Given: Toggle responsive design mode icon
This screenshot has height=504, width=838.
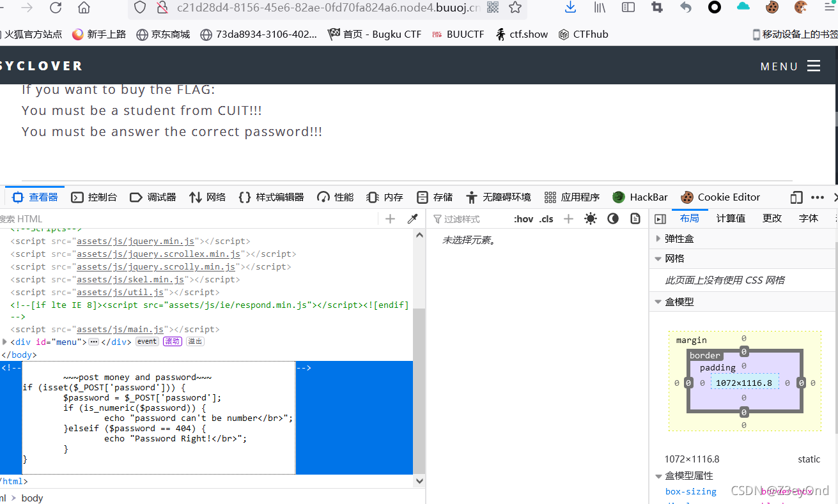Looking at the screenshot, I should pyautogui.click(x=796, y=197).
